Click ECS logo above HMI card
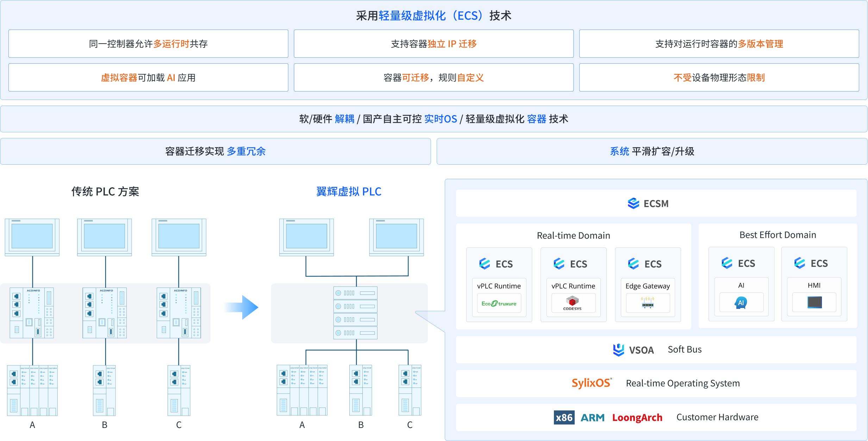Screen dimensions: 868x441 coord(811,263)
